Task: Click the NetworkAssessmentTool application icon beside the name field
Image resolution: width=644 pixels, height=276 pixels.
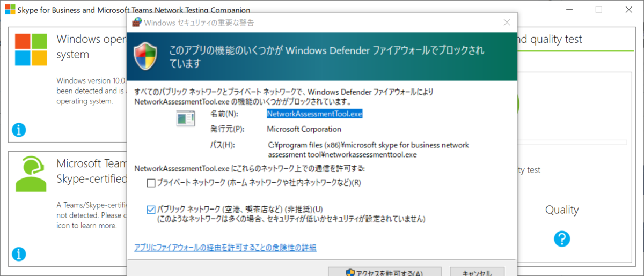Action: tap(186, 118)
